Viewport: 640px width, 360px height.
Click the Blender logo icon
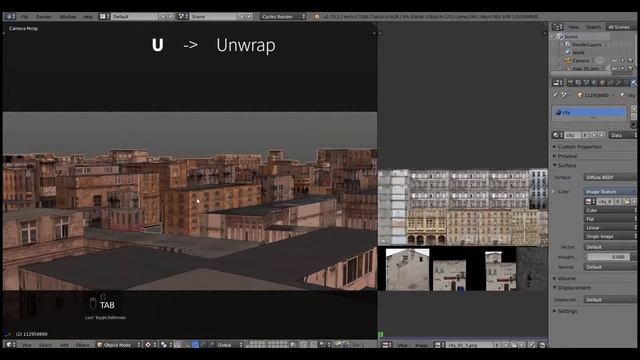pyautogui.click(x=317, y=17)
